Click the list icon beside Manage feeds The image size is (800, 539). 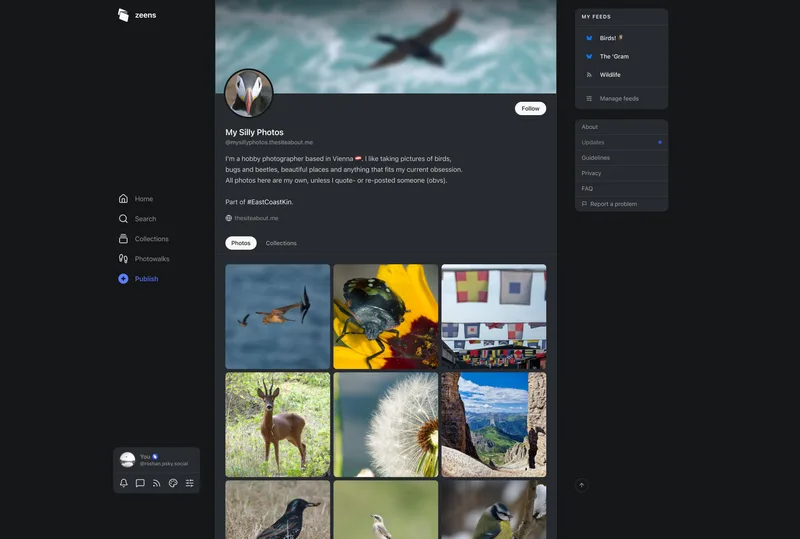coord(589,99)
